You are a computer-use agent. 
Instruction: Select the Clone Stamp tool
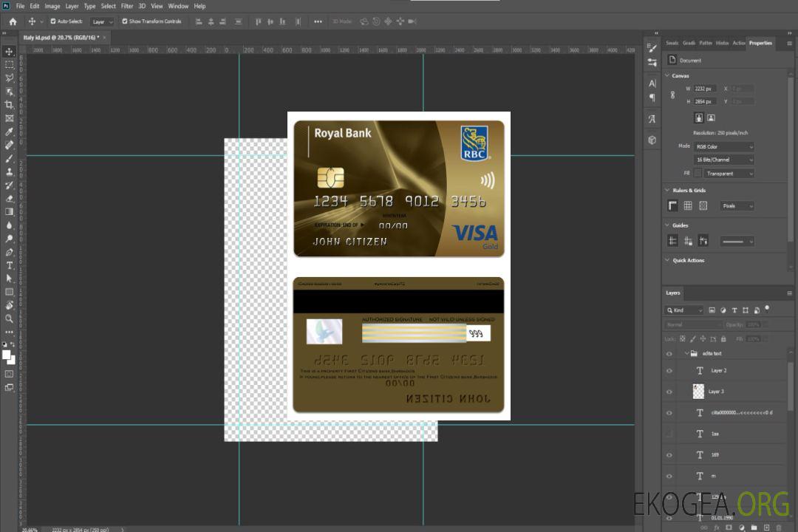pos(9,171)
